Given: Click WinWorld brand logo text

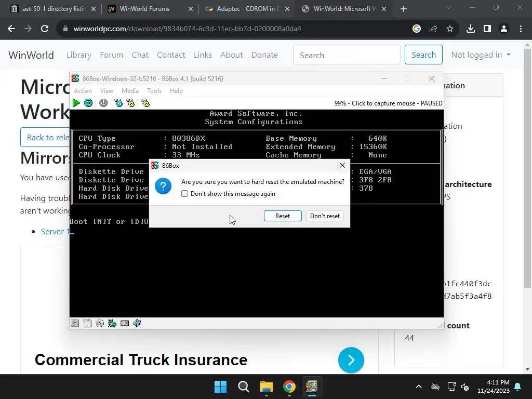Looking at the screenshot, I should [31, 55].
